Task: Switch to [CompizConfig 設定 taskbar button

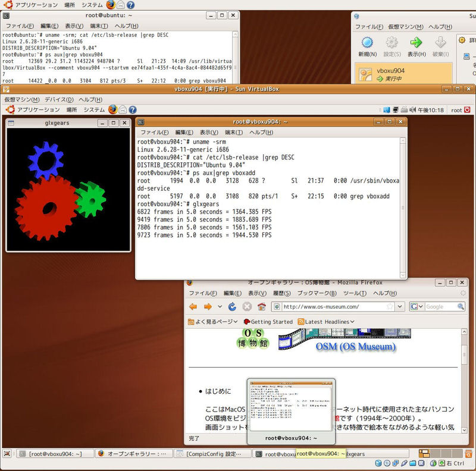Action: click(212, 454)
